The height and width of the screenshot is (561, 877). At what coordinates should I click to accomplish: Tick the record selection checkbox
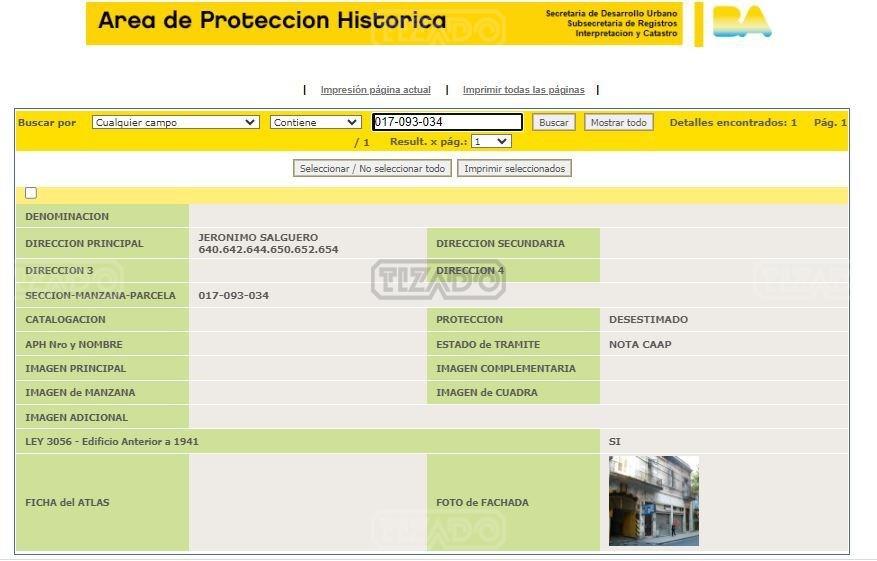tap(31, 193)
